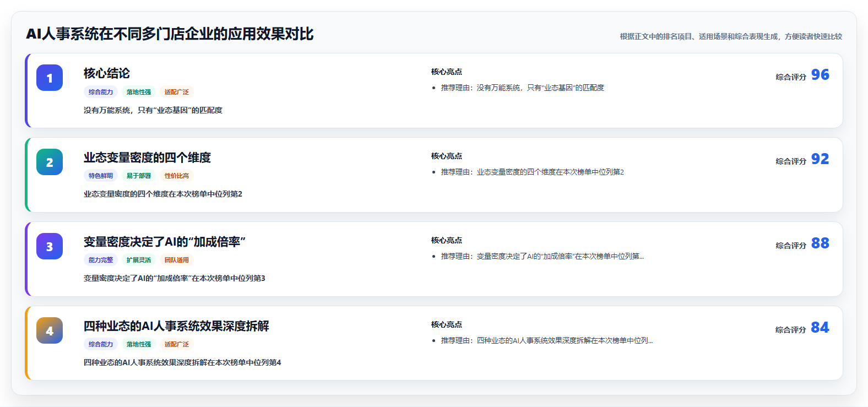The image size is (868, 407).
Task: Click 综合评分 label beside score 88
Action: [x=791, y=246]
